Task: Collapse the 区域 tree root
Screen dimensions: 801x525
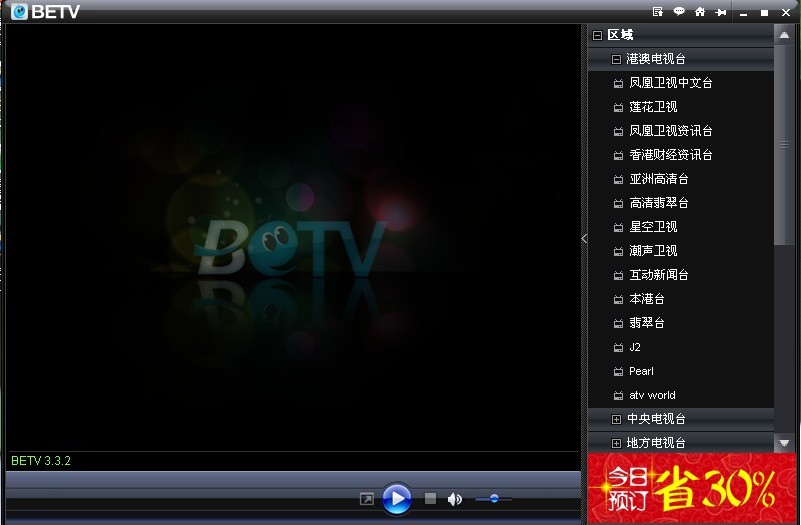Action: (x=597, y=35)
